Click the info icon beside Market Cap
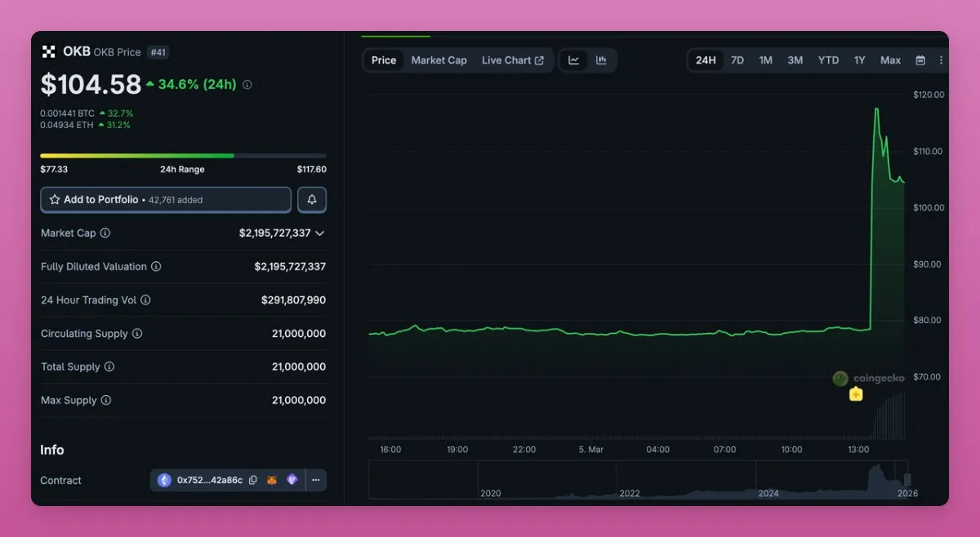The height and width of the screenshot is (537, 980). click(105, 233)
